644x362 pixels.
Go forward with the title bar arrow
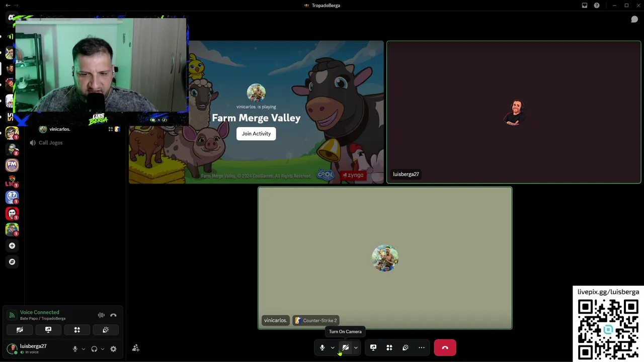pos(17,6)
